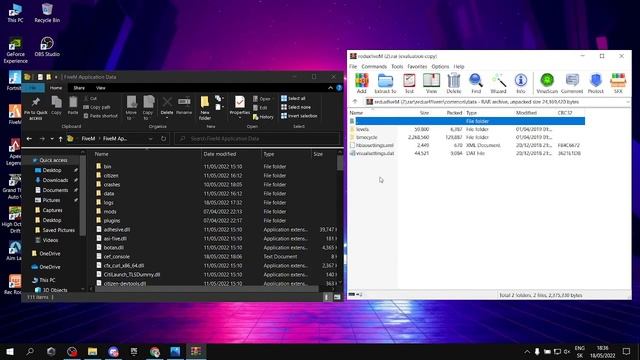Click Invert selection in Explorer ribbon
The width and height of the screenshot is (640, 360).
coord(299,116)
